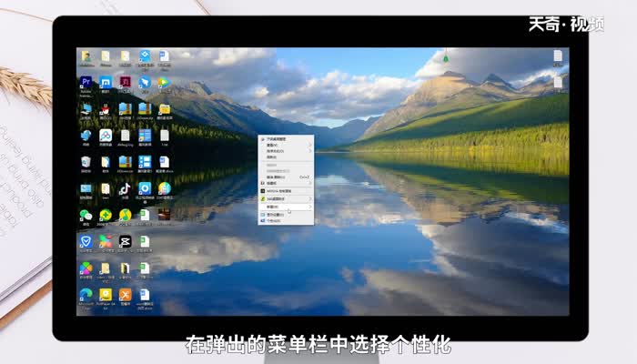Open the Baidu Netdisk cloud icon

pos(106,136)
